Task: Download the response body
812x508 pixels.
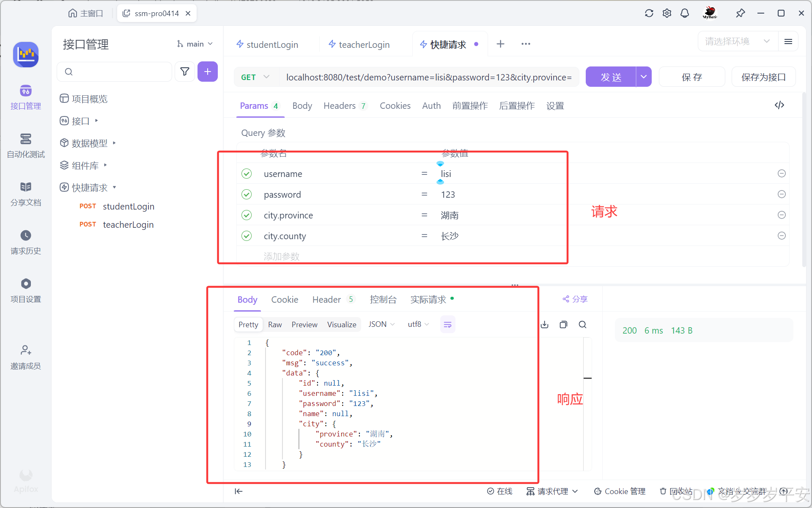Action: tap(545, 325)
